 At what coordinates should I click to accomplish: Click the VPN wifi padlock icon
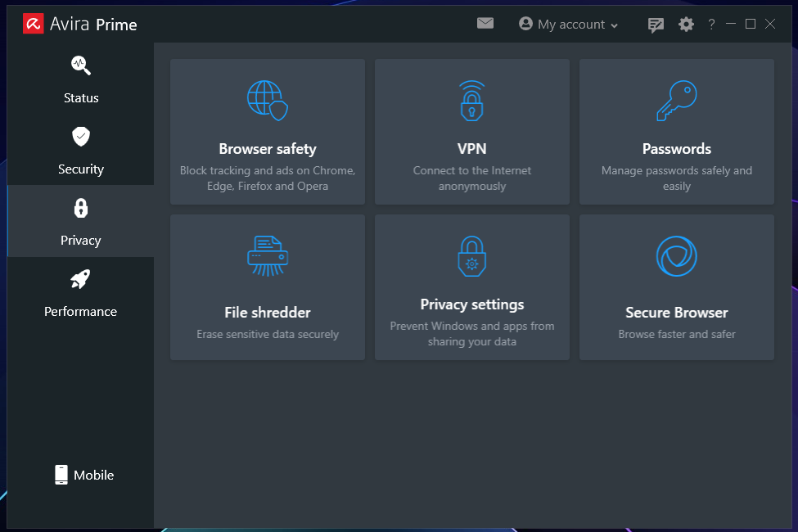coord(471,101)
